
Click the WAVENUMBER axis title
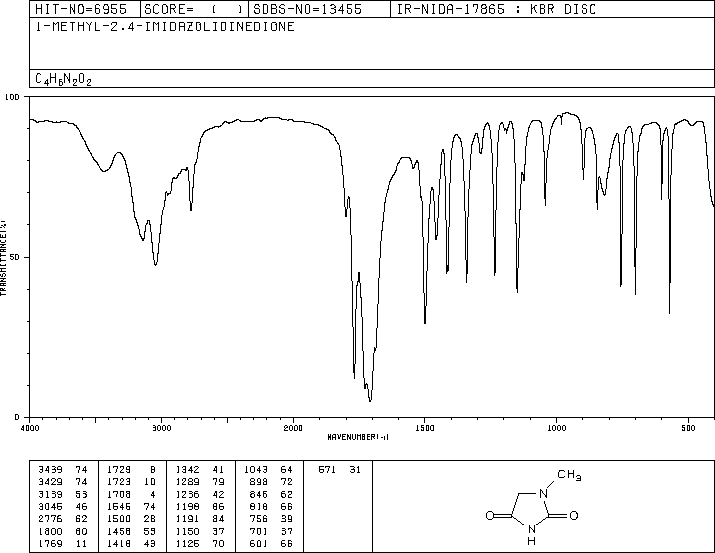point(358,437)
